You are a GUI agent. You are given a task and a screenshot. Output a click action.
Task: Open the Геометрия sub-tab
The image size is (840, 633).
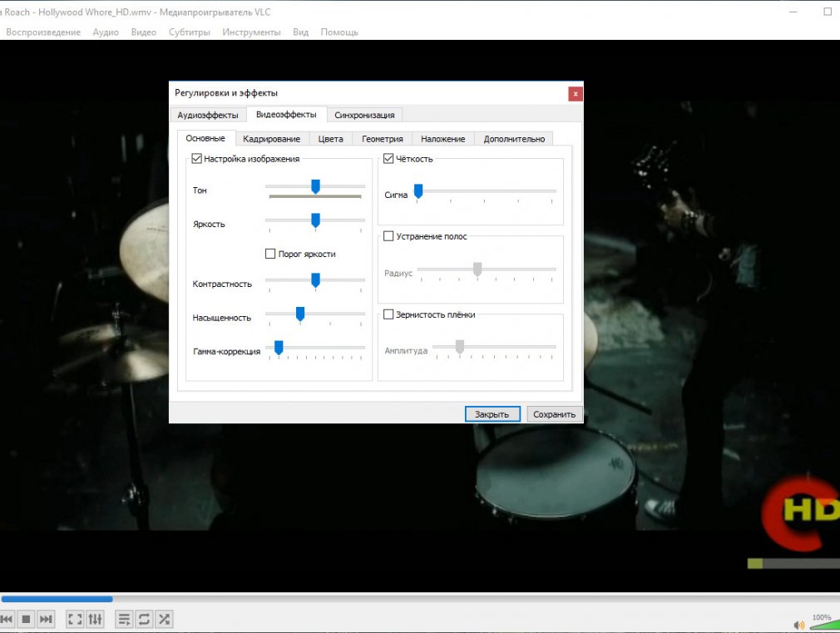pos(383,139)
